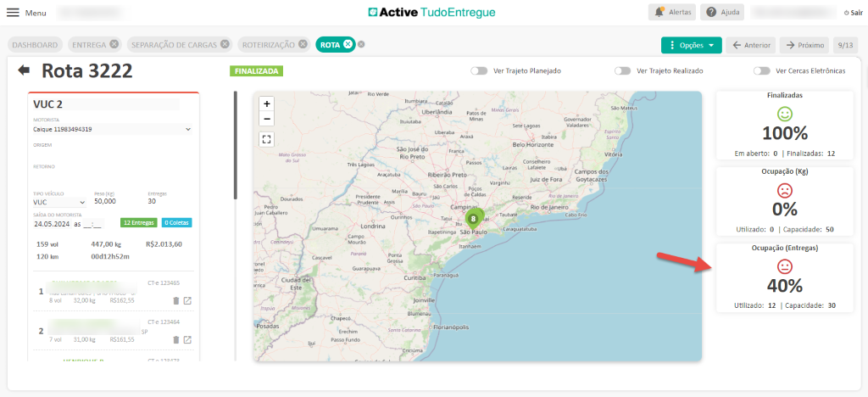Click the FINALIZADA status badge
The height and width of the screenshot is (397, 868).
(257, 71)
